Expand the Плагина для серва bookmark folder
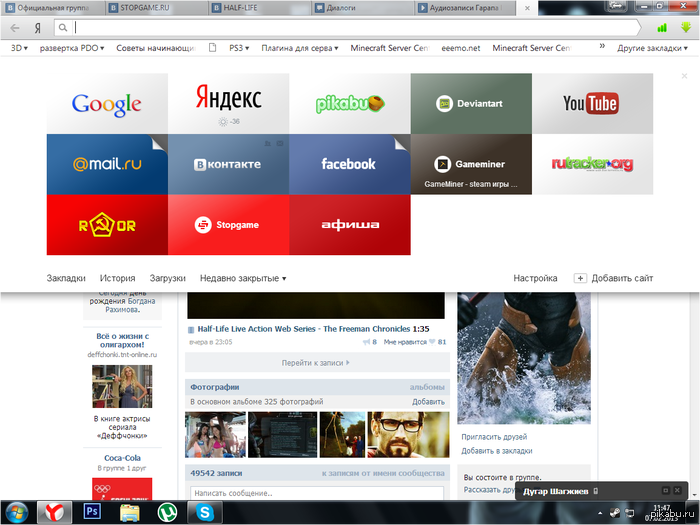This screenshot has width=700, height=525. (300, 48)
